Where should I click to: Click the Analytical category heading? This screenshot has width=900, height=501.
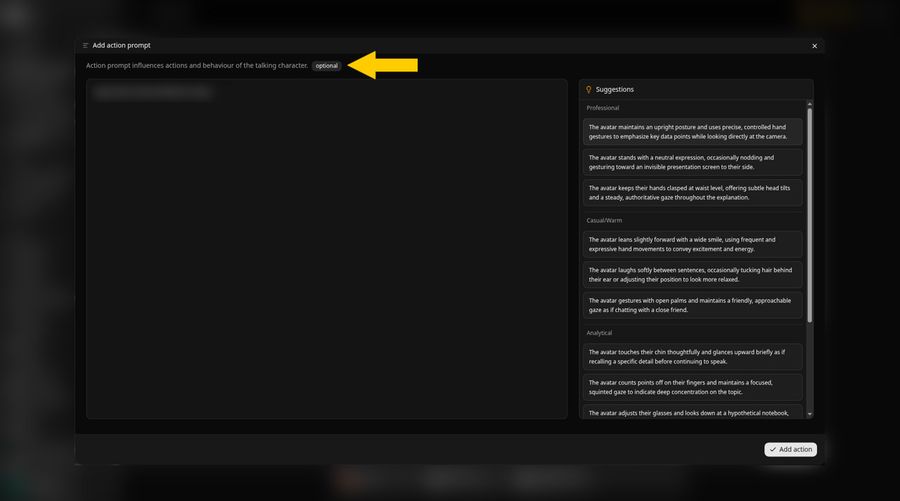pos(599,333)
